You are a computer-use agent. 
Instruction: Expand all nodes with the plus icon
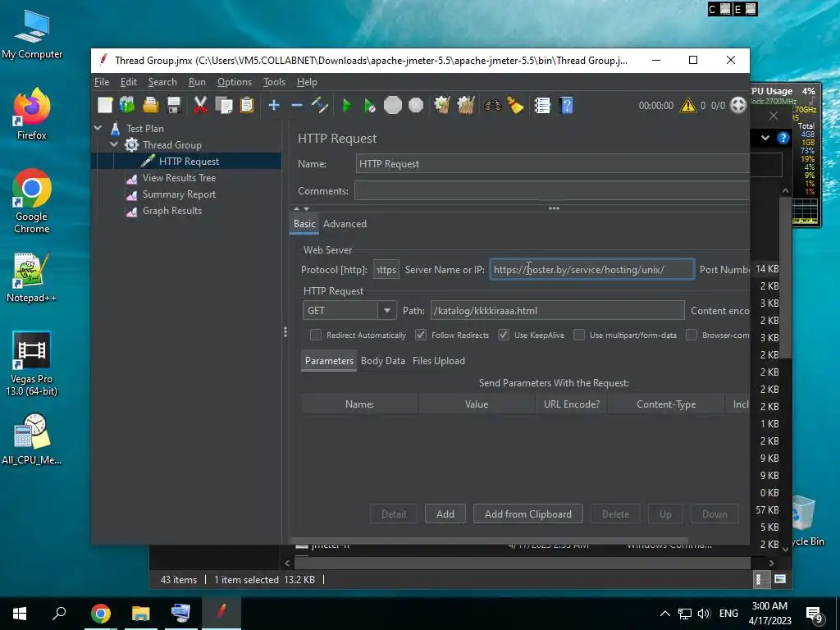coord(274,105)
